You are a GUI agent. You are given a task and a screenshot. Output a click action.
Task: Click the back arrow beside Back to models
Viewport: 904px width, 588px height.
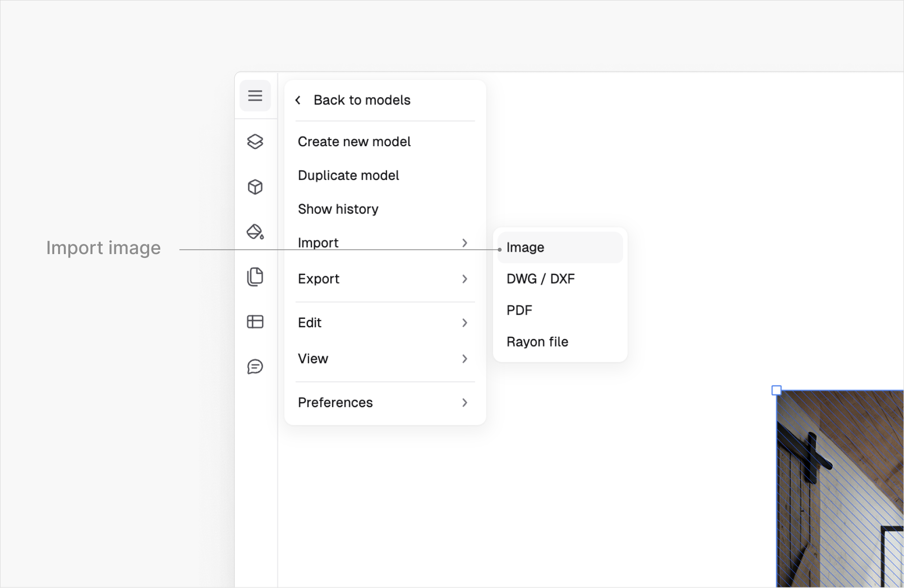tap(298, 100)
